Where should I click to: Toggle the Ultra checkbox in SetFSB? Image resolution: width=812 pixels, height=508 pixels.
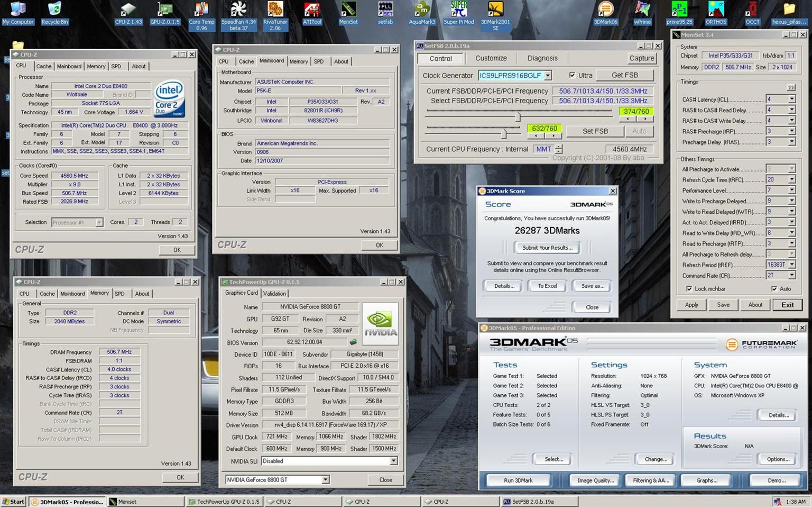(572, 75)
